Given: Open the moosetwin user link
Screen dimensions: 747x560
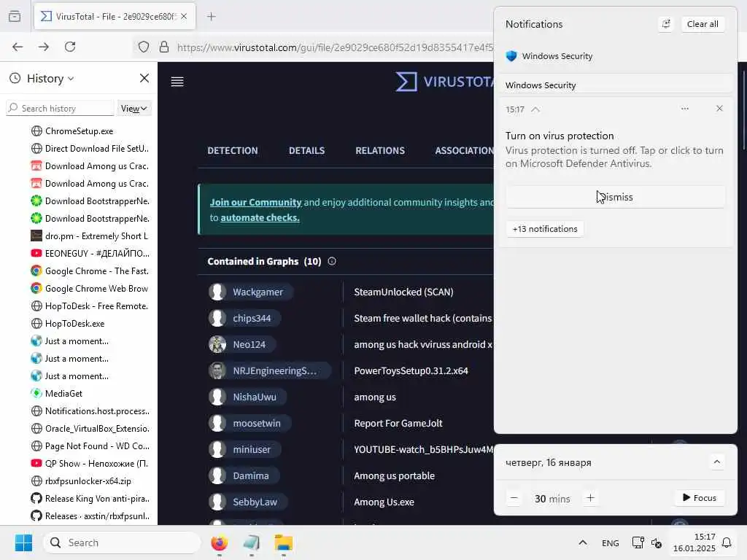Looking at the screenshot, I should click(257, 423).
